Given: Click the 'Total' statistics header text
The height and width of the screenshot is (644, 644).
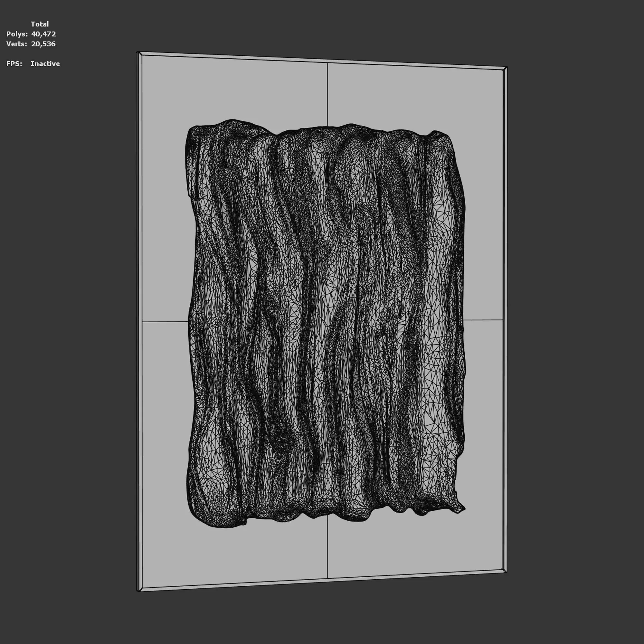Looking at the screenshot, I should click(40, 24).
